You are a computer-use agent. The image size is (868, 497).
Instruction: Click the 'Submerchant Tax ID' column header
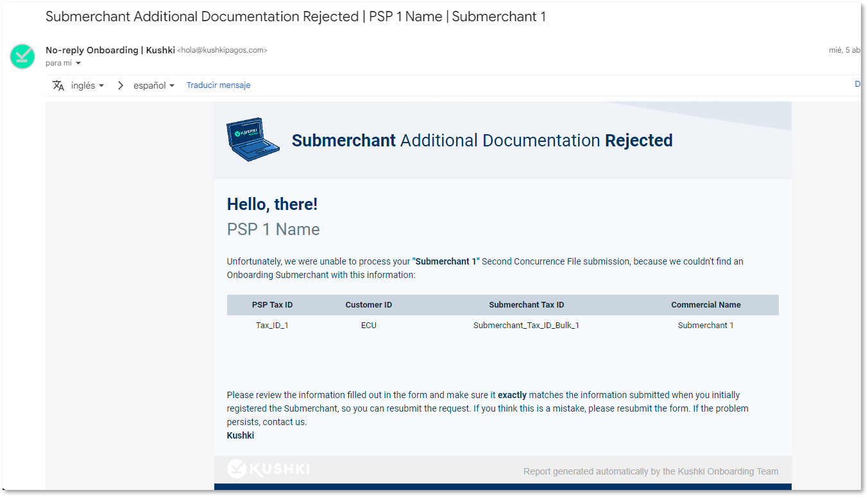pyautogui.click(x=526, y=305)
